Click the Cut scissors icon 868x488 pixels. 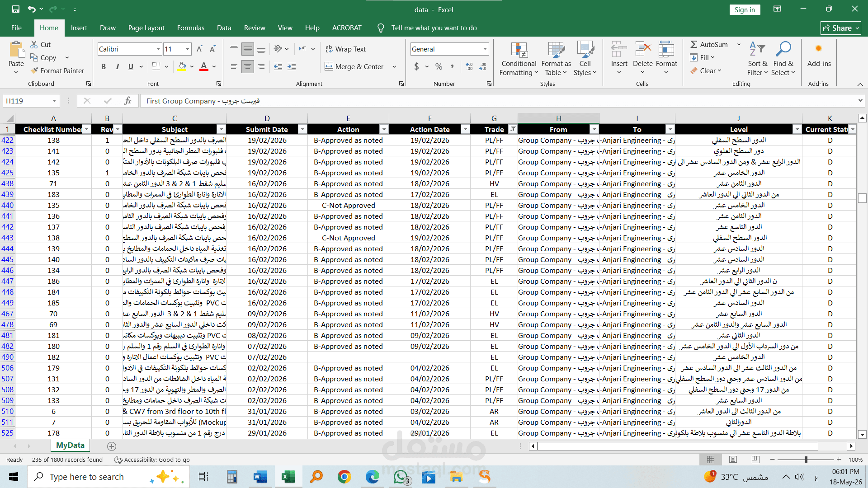point(34,44)
